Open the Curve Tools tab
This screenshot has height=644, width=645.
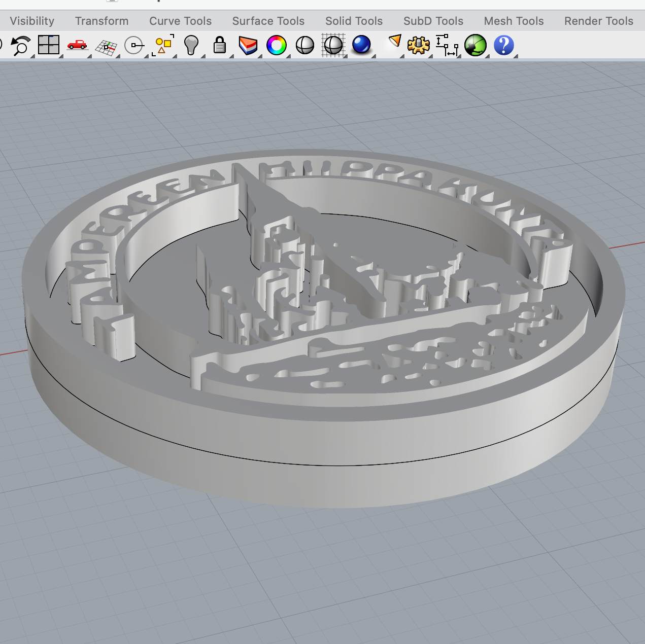180,21
